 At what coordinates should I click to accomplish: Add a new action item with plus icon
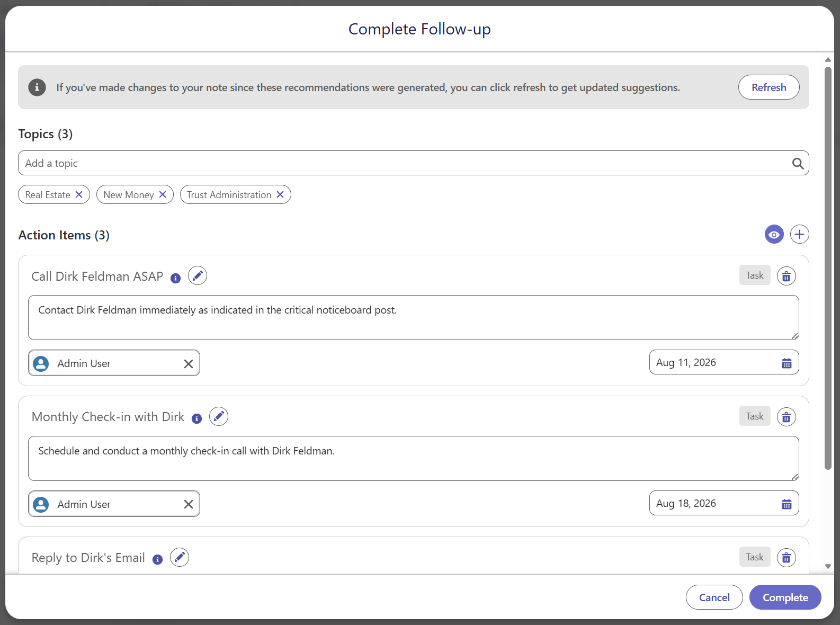[800, 234]
